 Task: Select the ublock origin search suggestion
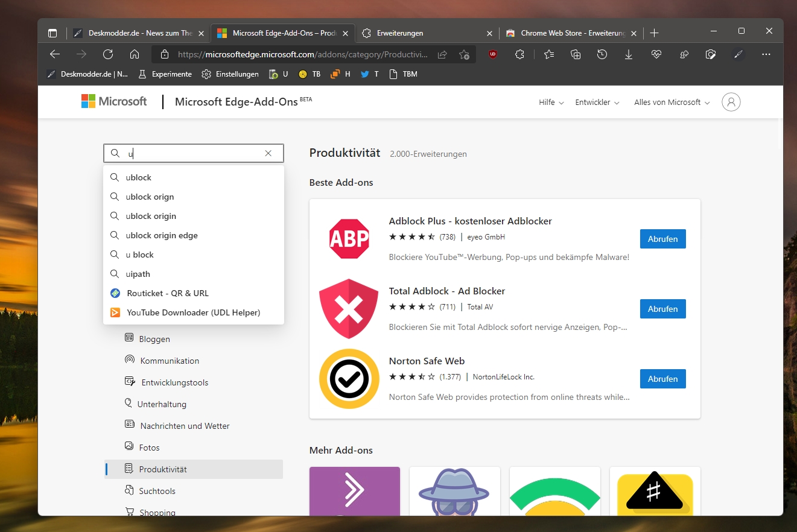(151, 216)
